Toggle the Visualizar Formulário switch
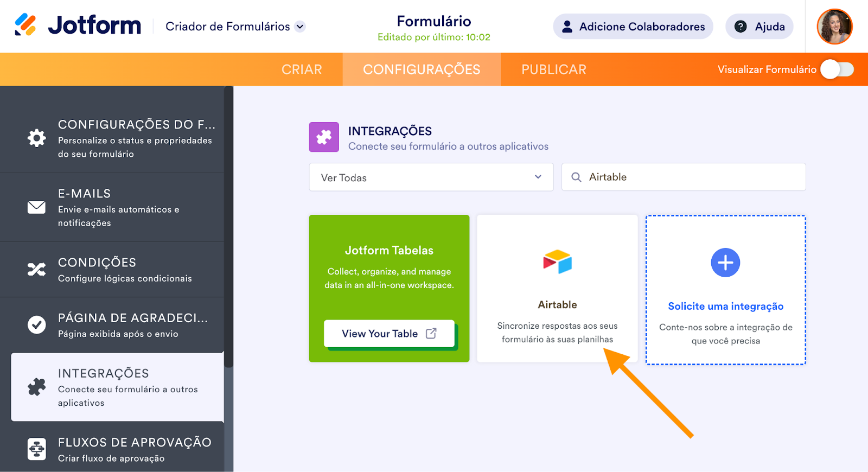Viewport: 868px width, 472px height. (x=837, y=69)
